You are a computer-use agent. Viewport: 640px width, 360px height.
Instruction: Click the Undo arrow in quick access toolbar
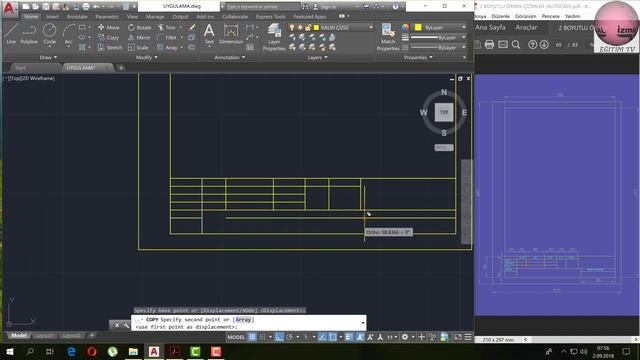(x=96, y=7)
